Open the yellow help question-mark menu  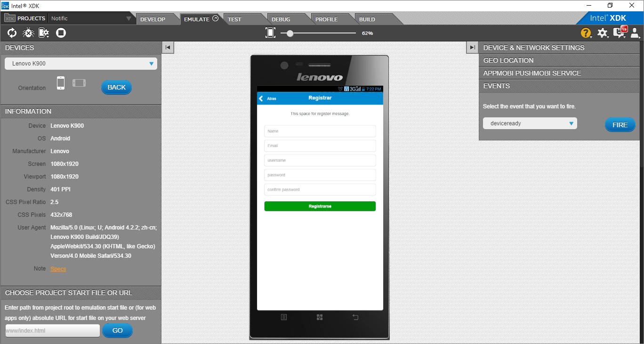(586, 33)
